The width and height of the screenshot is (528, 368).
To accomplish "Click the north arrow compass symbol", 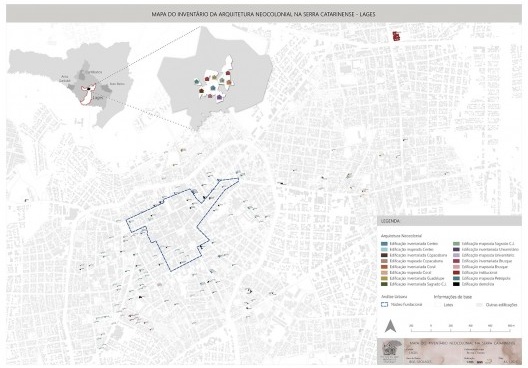I will pos(390,326).
